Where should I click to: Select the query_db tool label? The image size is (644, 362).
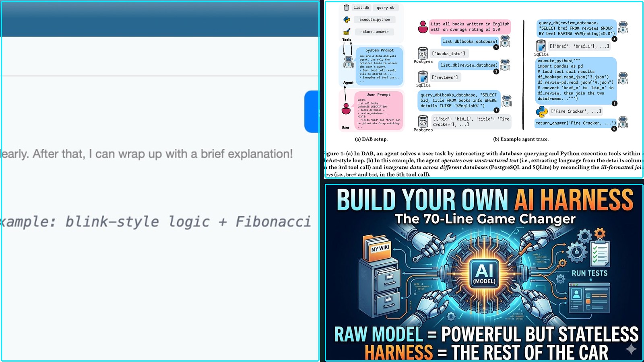coord(386,8)
